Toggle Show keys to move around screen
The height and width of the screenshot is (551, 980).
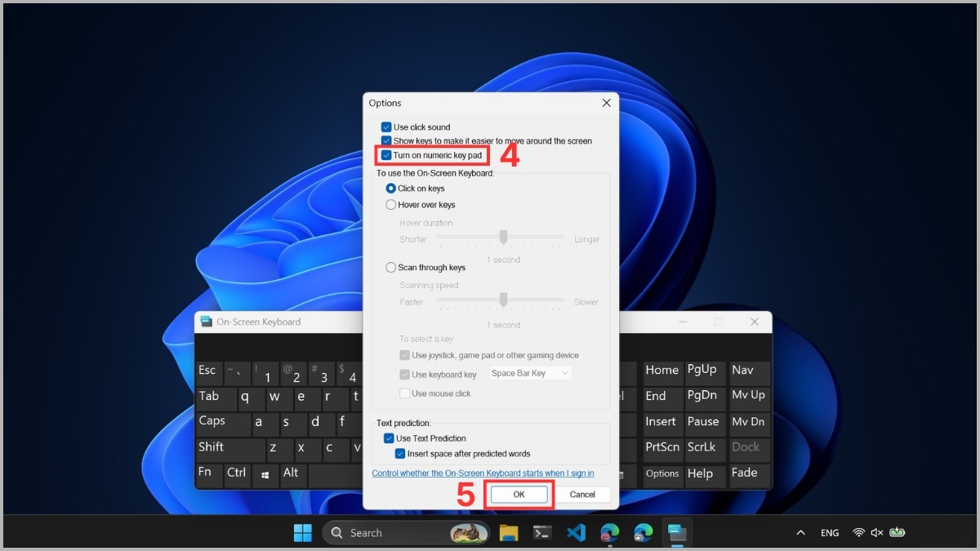coord(386,141)
